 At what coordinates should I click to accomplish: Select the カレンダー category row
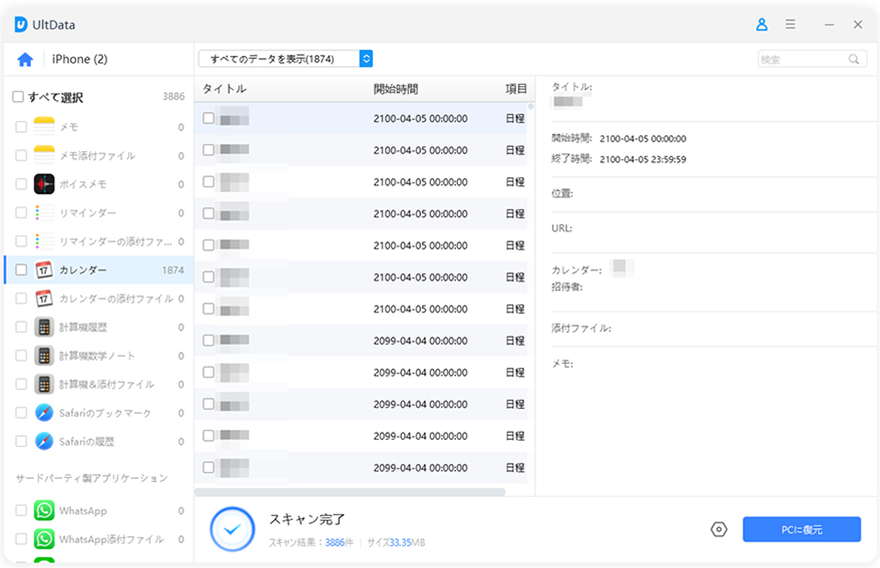(99, 270)
